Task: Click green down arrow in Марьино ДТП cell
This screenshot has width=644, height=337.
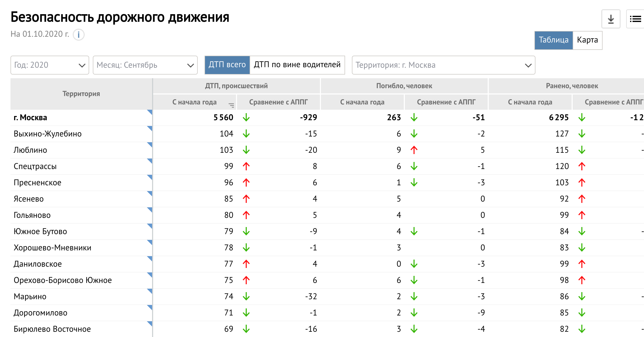Action: (x=246, y=296)
